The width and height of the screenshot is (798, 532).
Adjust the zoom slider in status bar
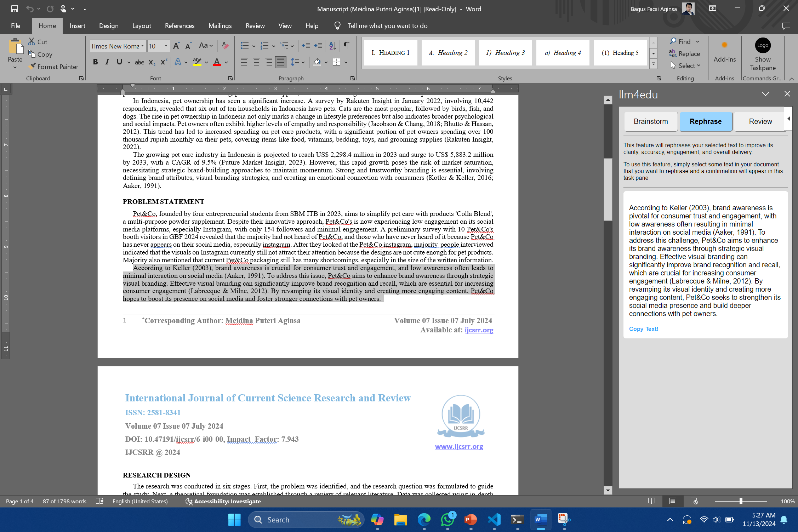741,501
